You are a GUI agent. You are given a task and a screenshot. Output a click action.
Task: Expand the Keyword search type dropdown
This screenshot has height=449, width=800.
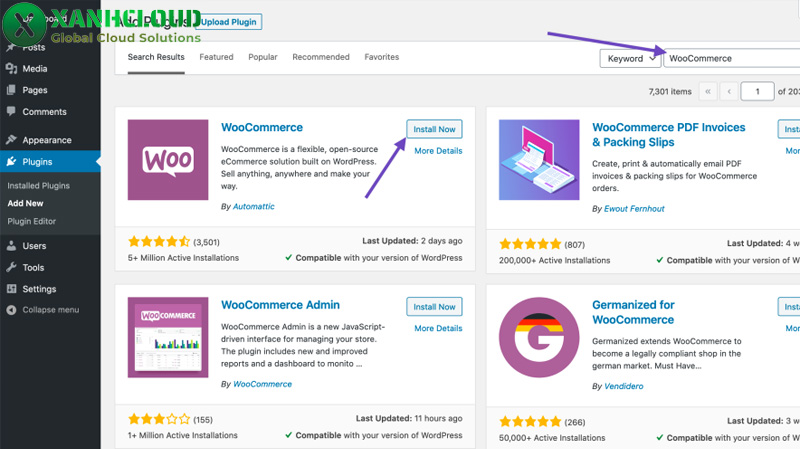click(x=630, y=59)
